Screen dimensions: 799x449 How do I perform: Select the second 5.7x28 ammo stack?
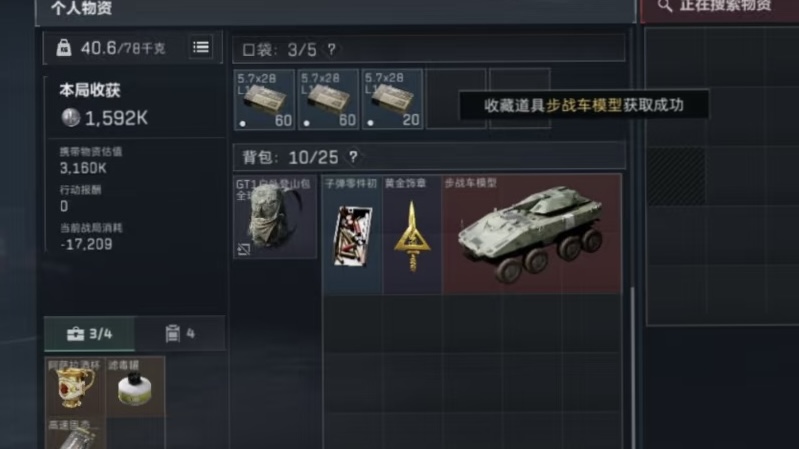tap(328, 99)
